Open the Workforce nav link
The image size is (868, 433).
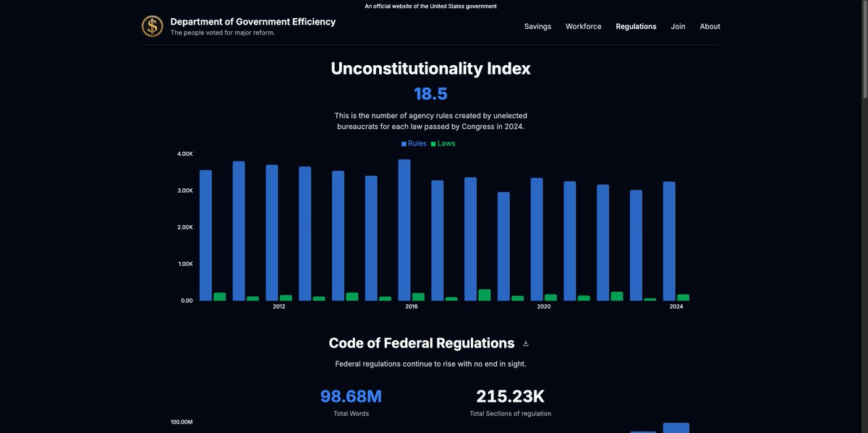point(584,26)
